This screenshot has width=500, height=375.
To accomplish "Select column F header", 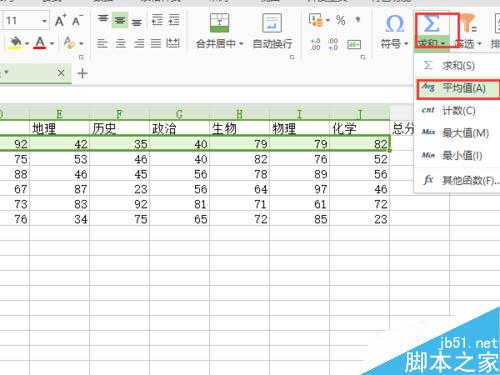I will pyautogui.click(x=119, y=114).
